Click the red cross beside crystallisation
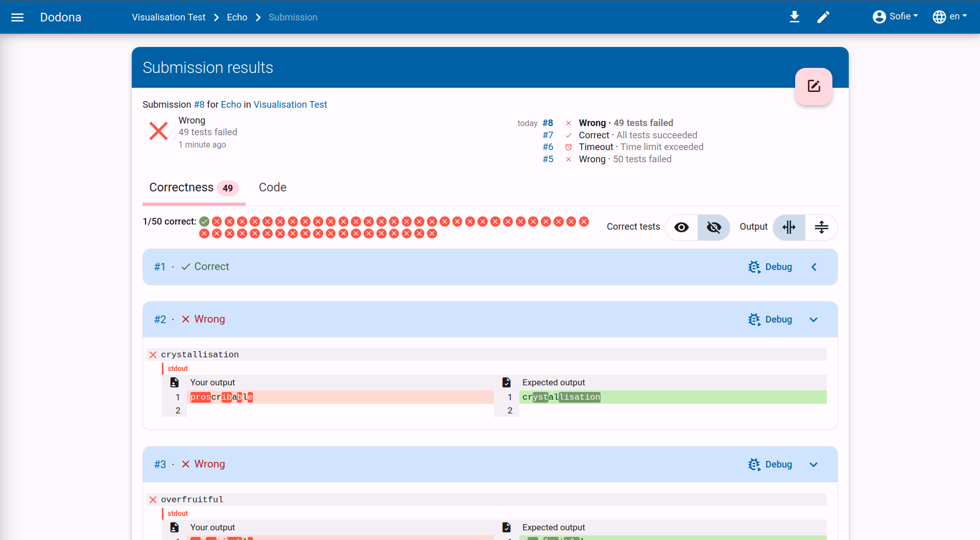980x540 pixels. point(153,355)
